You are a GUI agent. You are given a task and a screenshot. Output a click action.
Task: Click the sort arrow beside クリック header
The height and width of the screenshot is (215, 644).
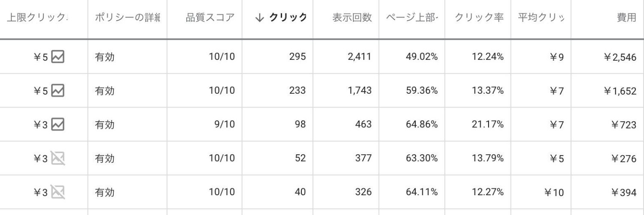click(x=259, y=18)
